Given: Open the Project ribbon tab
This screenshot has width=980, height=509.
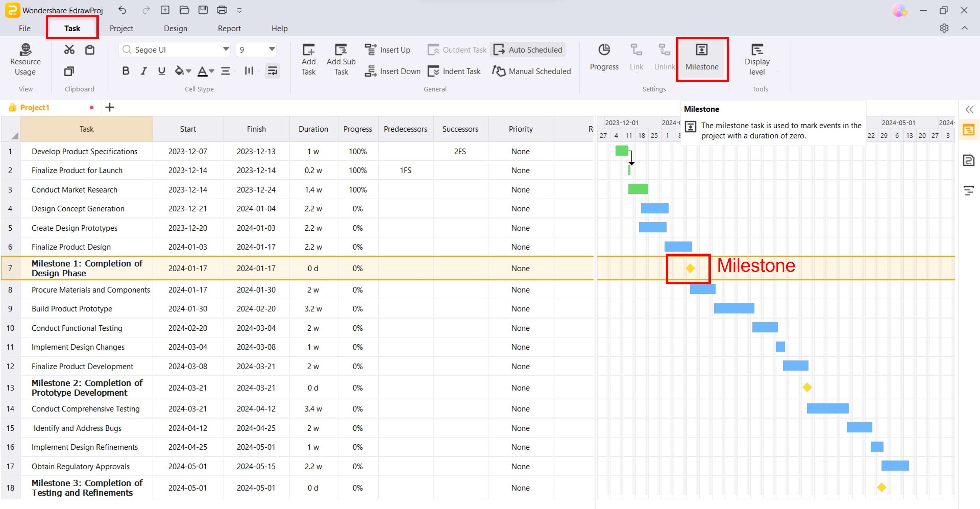Looking at the screenshot, I should point(121,28).
